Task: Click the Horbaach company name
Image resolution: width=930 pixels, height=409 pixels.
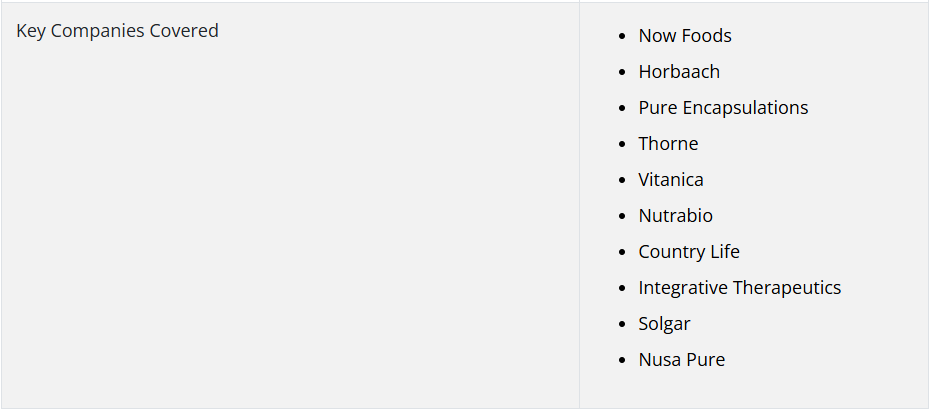Action: tap(679, 72)
